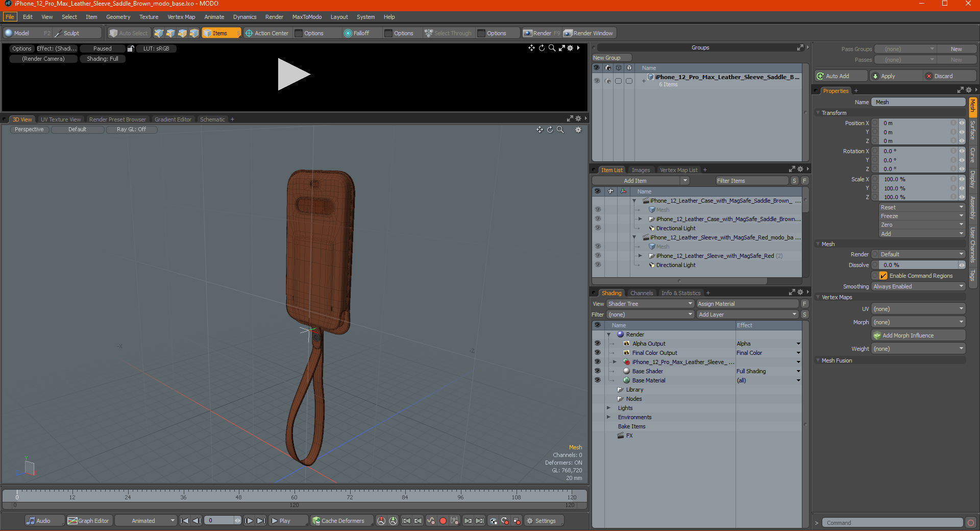Select Polygons selection mode icon
Viewport: 980px width, 531px height.
point(182,33)
